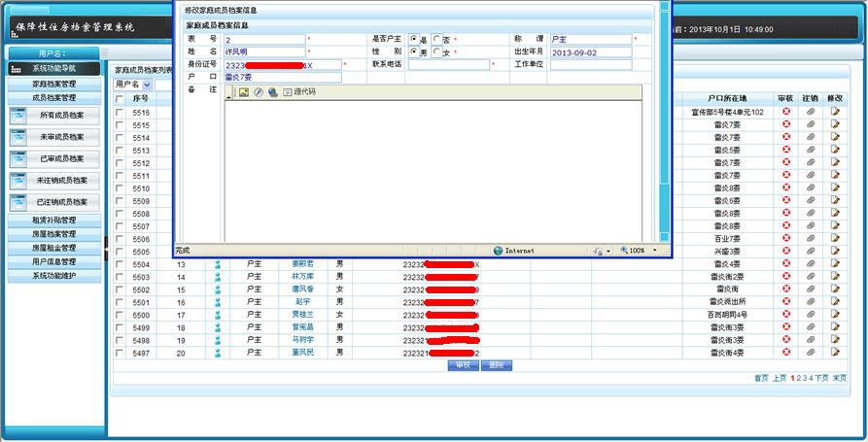
Task: Click the person icon in row 5502
Action: tap(219, 289)
